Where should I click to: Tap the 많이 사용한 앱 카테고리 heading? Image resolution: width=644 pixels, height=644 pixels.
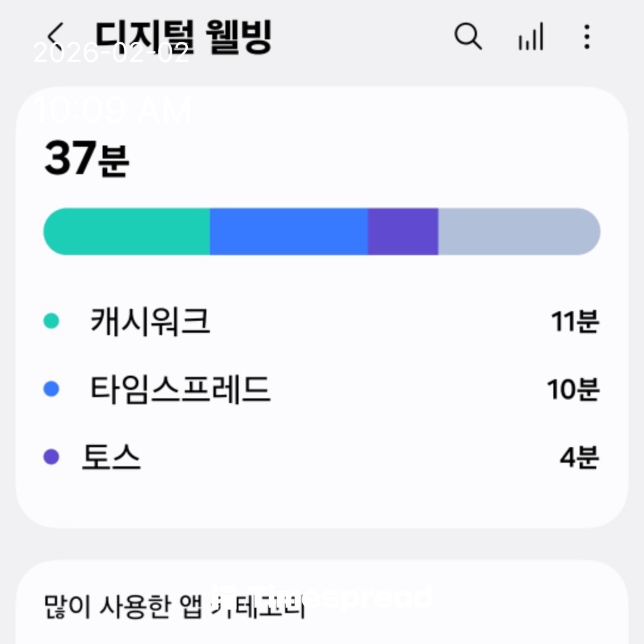click(x=174, y=607)
